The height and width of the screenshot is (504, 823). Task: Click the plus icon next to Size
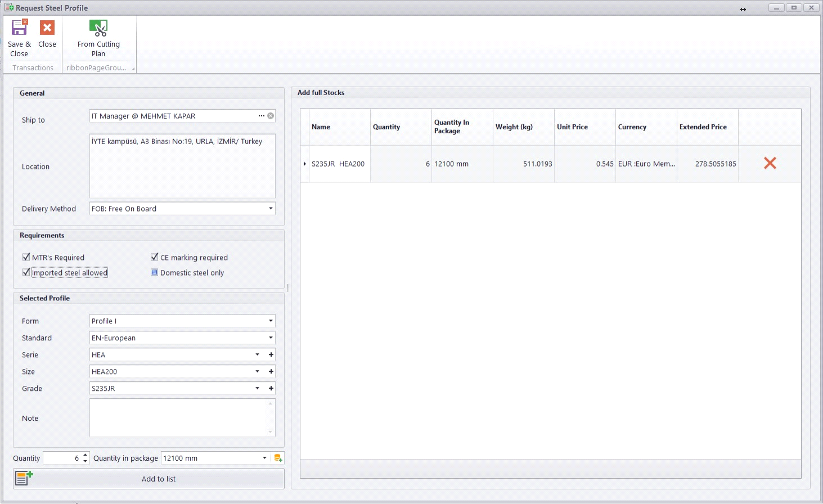click(x=271, y=372)
